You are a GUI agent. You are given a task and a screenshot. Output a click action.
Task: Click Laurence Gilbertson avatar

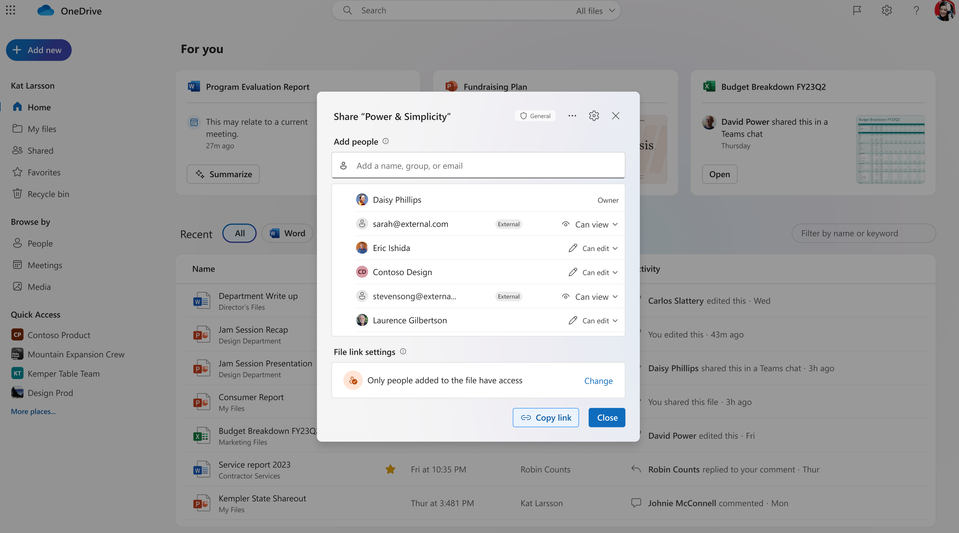[362, 320]
